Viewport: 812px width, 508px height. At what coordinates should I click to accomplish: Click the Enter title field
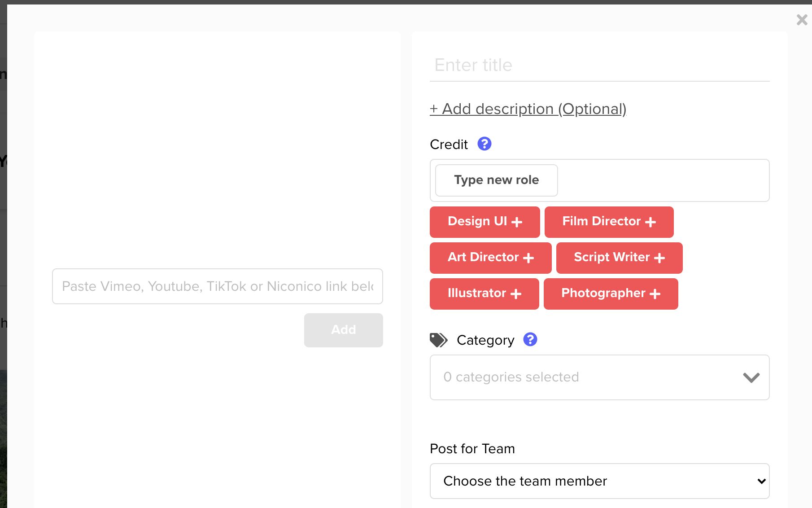click(599, 66)
